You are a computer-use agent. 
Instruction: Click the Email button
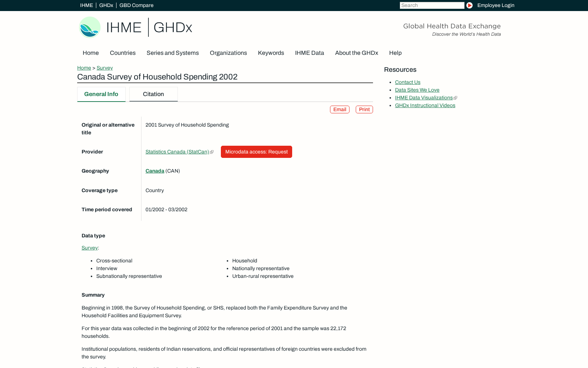click(340, 110)
